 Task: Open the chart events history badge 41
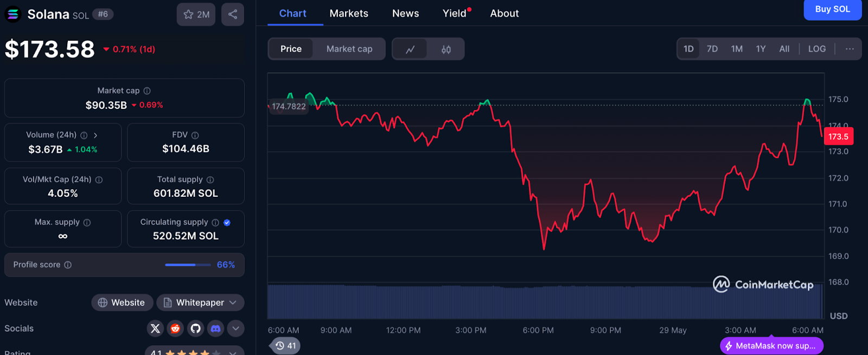coord(285,346)
